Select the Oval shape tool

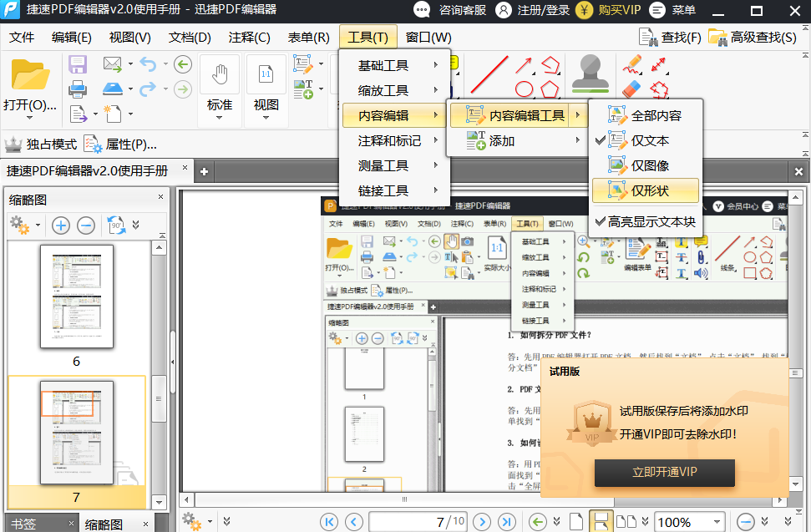coord(524,89)
